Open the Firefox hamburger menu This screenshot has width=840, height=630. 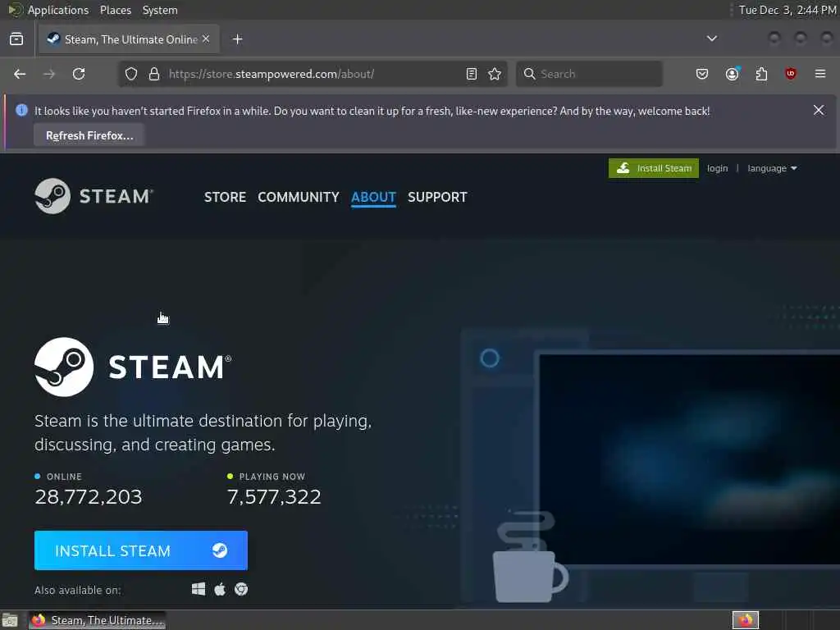click(820, 74)
